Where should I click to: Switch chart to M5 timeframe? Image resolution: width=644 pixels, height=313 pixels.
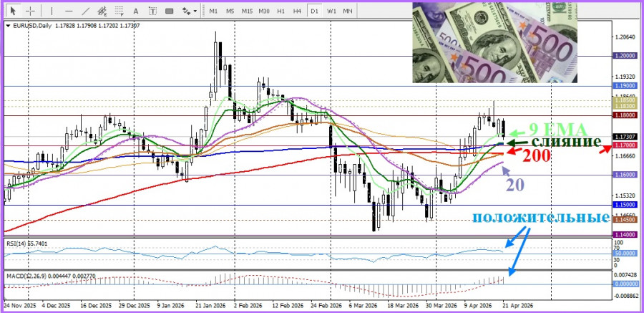tap(230, 11)
